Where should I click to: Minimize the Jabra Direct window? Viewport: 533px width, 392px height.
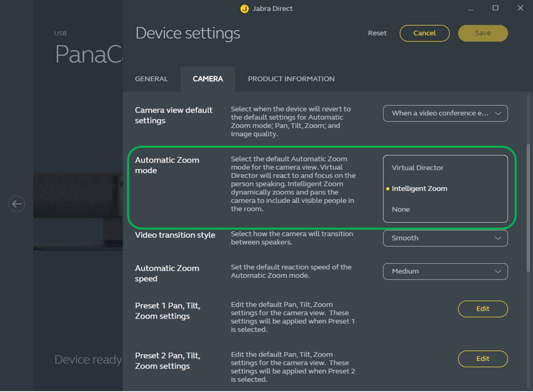[x=470, y=9]
